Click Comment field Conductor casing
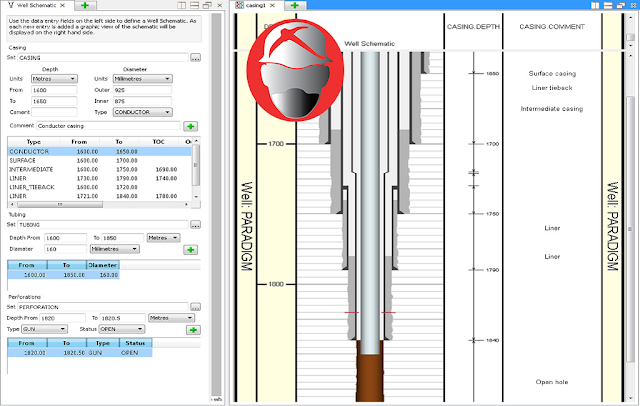Screen dimensions: 640x406 point(108,126)
